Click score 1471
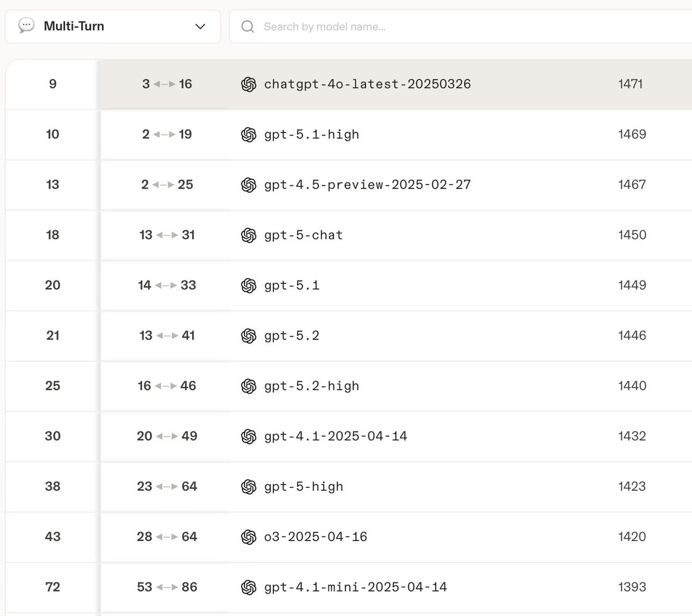 coord(631,84)
